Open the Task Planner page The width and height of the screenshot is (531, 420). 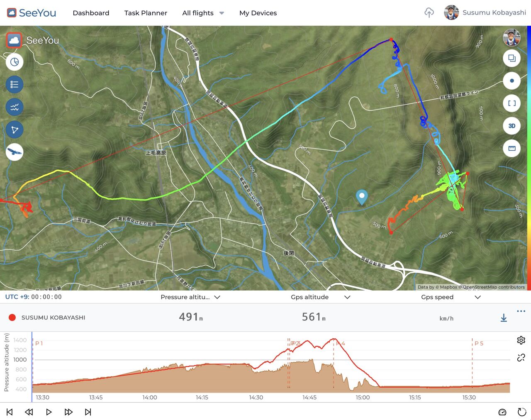tap(146, 13)
